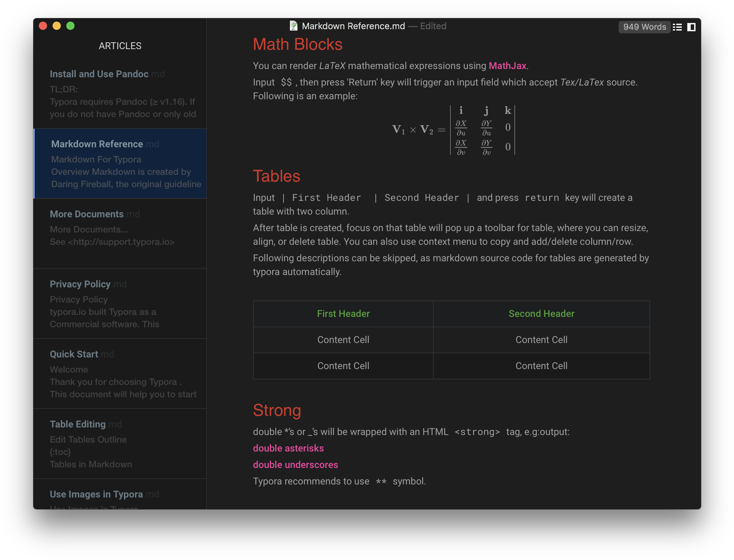Open the document outline icon
734x560 pixels.
pos(677,27)
